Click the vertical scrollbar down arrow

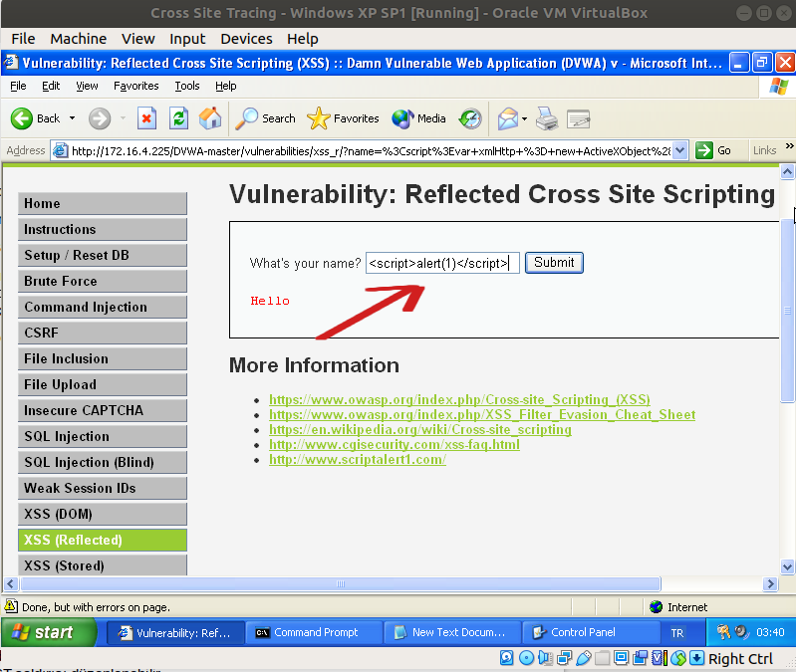787,567
